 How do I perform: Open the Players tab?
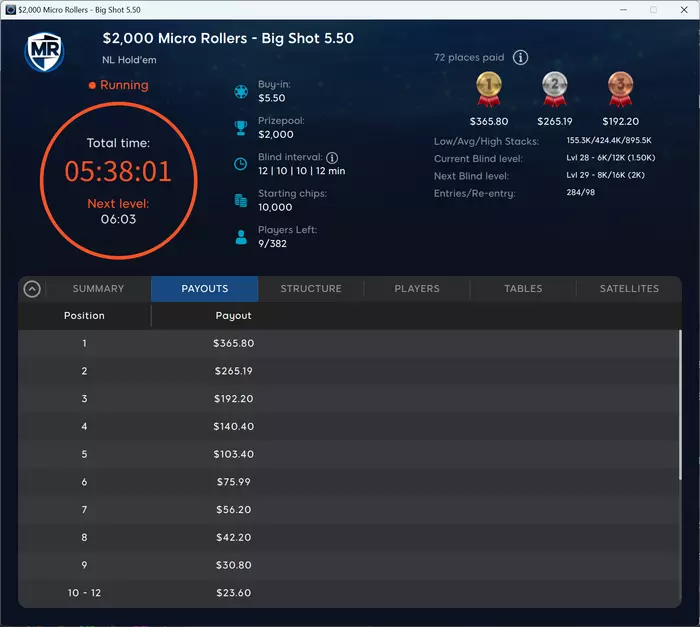click(417, 289)
